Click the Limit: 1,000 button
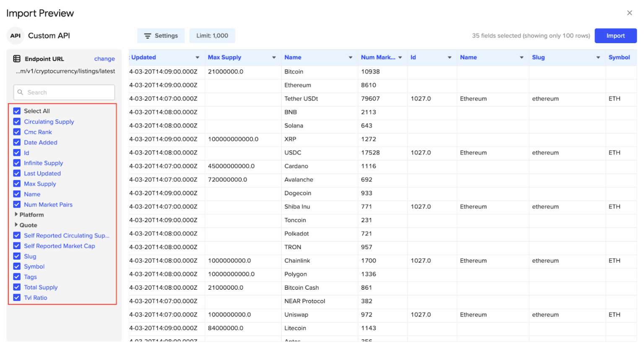Viewport: 644px width, 350px height. [212, 36]
